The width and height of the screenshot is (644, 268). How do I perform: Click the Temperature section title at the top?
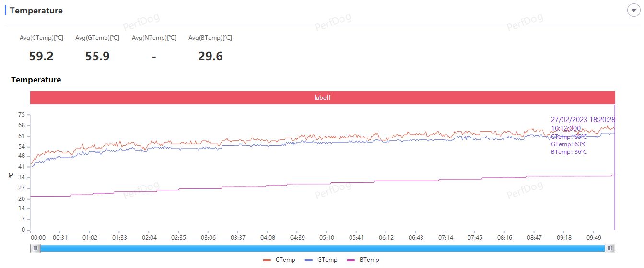tap(36, 11)
